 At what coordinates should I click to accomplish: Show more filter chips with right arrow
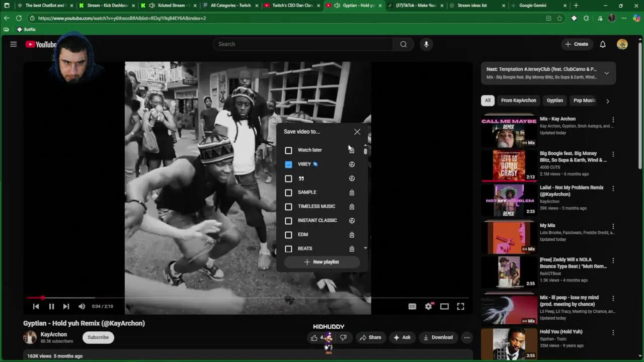(x=607, y=101)
